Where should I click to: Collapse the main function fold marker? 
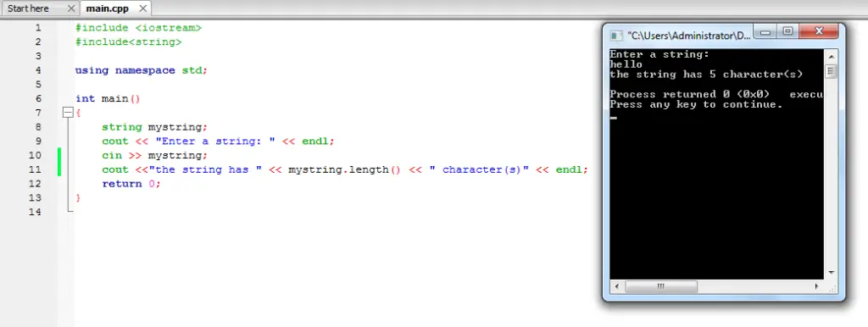click(68, 113)
